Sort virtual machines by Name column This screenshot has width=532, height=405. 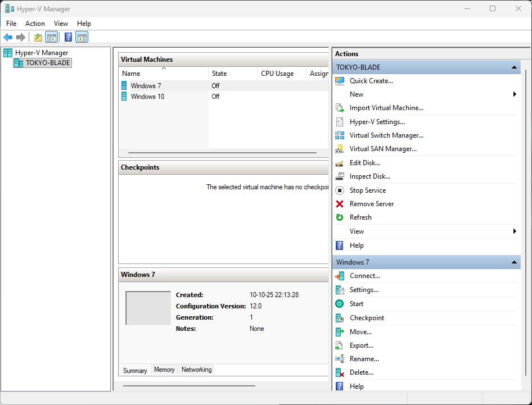click(164, 74)
